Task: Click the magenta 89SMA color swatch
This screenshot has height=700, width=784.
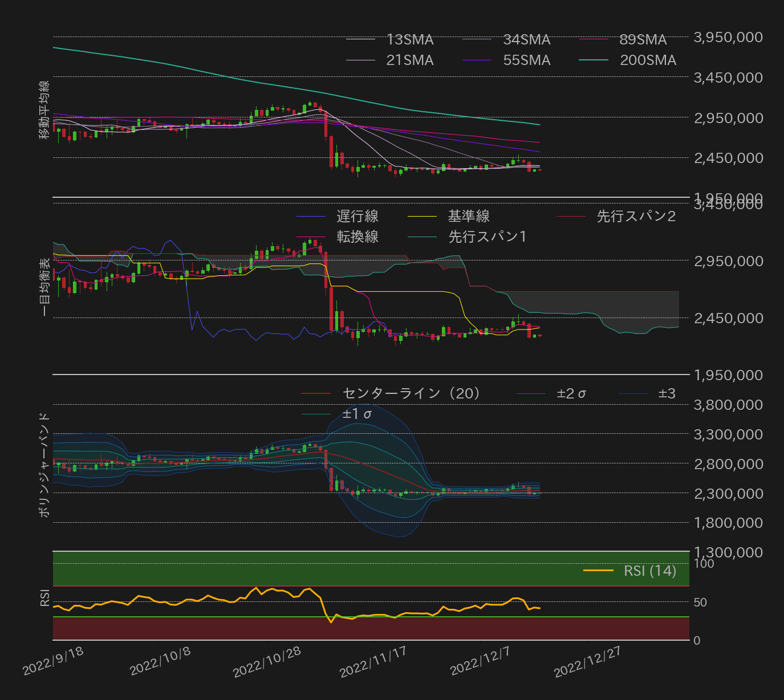Action: pyautogui.click(x=594, y=39)
